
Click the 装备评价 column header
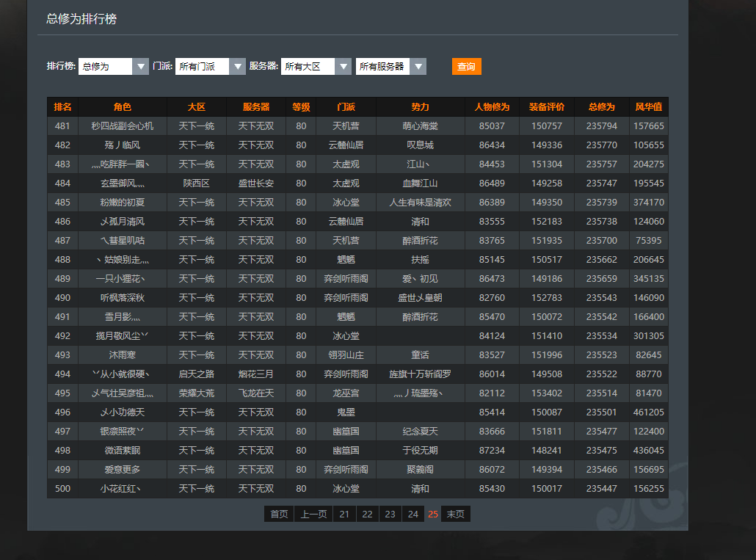pyautogui.click(x=547, y=107)
